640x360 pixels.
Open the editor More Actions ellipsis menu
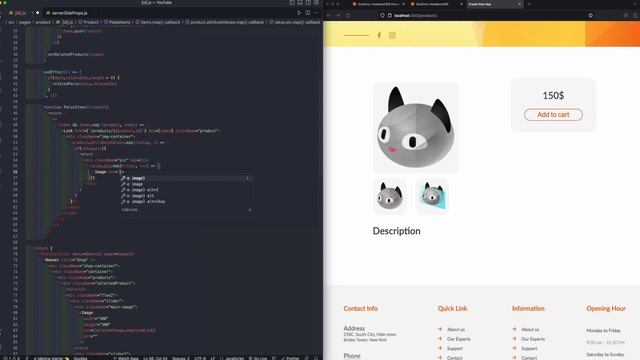coord(316,13)
